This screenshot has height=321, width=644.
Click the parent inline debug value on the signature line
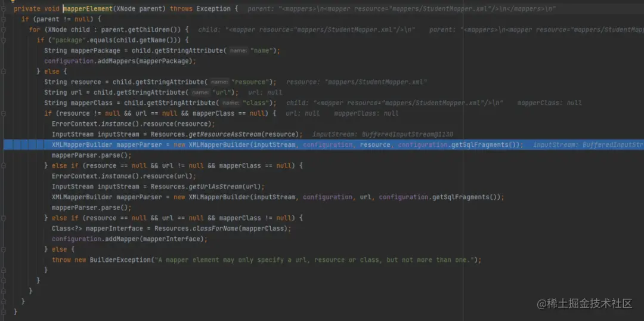pos(402,9)
